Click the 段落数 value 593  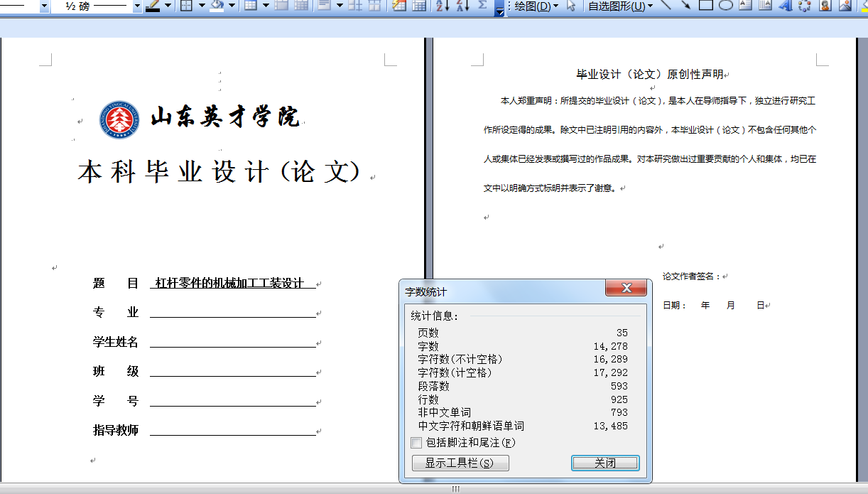click(619, 386)
